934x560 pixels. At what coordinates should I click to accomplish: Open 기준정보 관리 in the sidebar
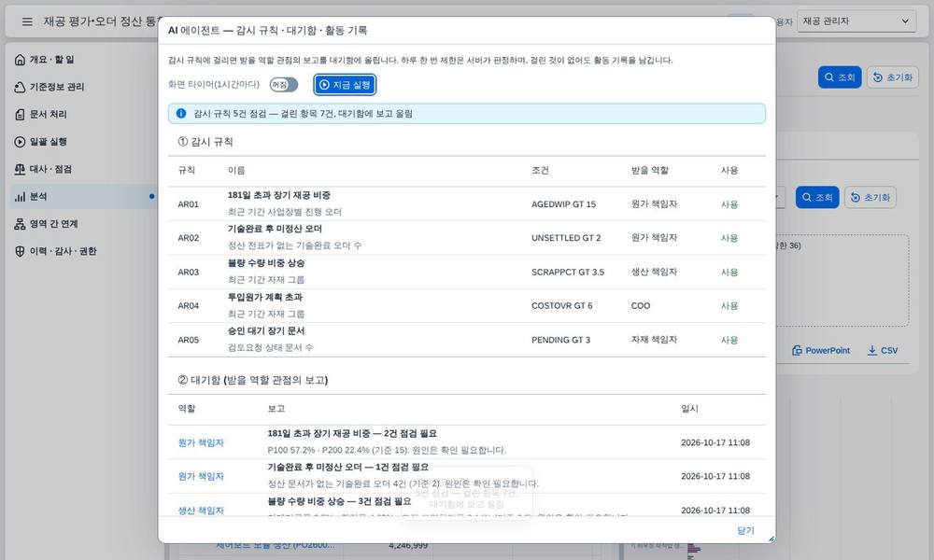point(83,87)
